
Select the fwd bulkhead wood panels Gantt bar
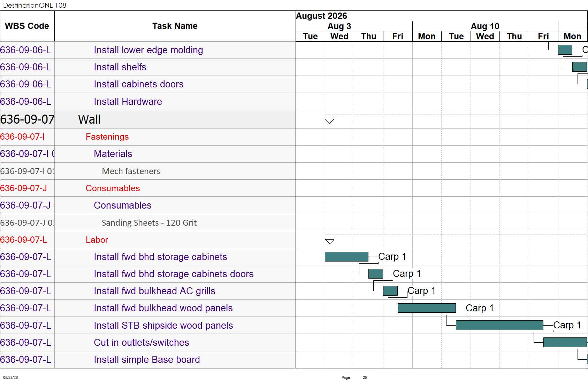[x=427, y=308]
